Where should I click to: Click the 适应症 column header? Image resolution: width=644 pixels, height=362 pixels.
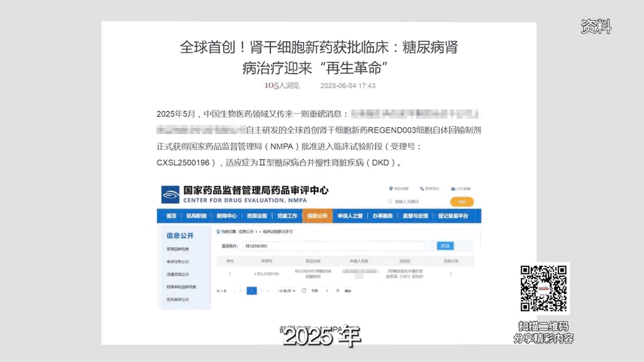click(x=405, y=261)
